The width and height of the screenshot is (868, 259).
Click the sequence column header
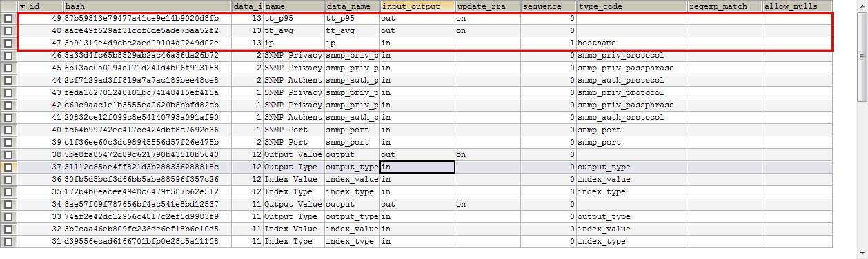pos(549,6)
